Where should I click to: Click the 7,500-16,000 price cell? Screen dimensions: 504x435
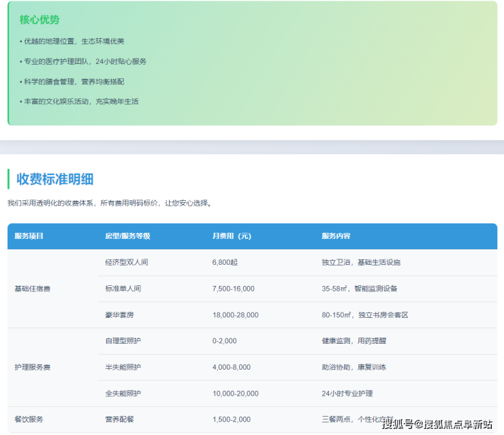[x=233, y=289]
